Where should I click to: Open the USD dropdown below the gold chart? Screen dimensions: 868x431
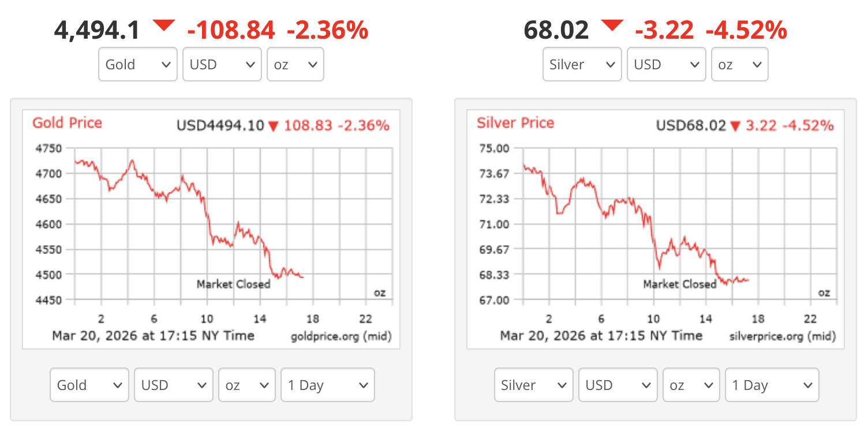pyautogui.click(x=174, y=385)
